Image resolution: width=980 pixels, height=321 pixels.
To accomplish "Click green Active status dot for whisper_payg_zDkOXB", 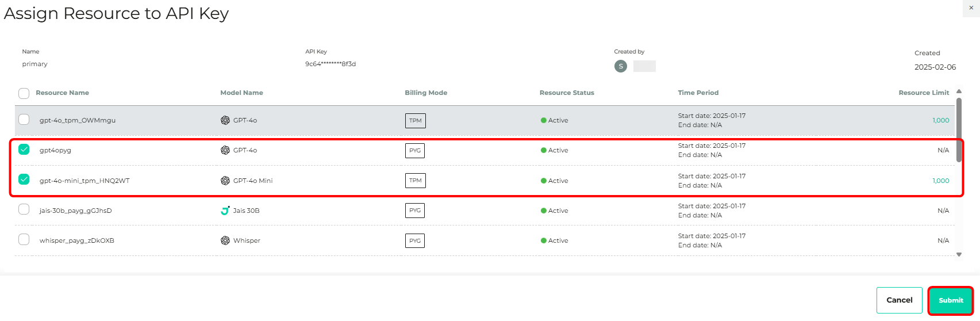I will 543,240.
